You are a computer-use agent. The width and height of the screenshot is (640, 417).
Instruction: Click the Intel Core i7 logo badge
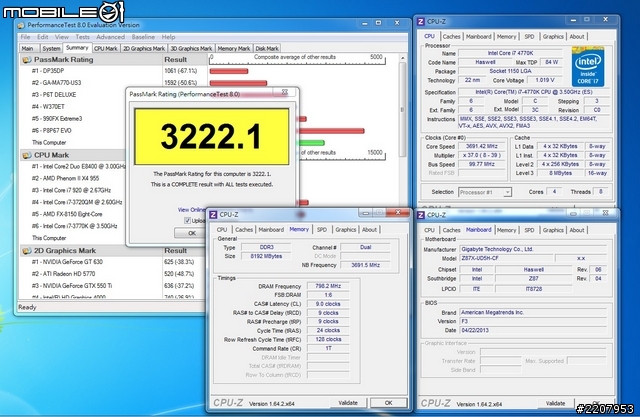point(588,67)
